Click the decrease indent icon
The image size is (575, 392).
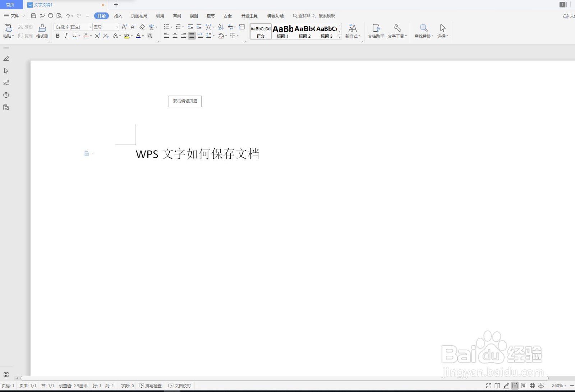tap(190, 27)
